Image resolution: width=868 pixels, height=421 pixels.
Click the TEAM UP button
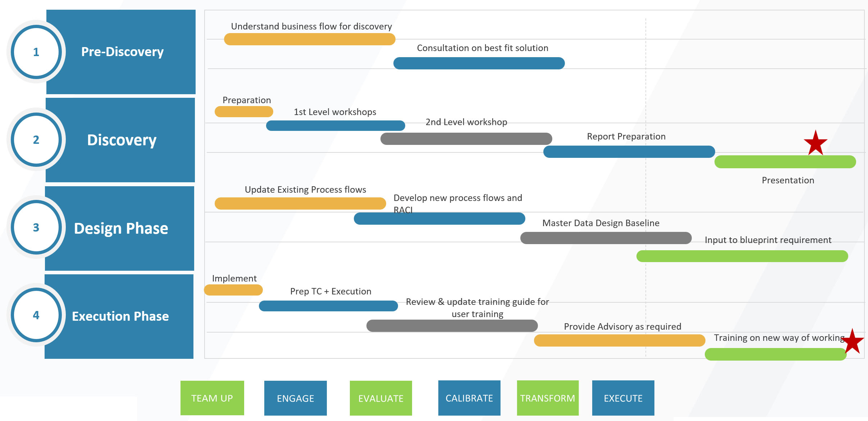pyautogui.click(x=212, y=398)
